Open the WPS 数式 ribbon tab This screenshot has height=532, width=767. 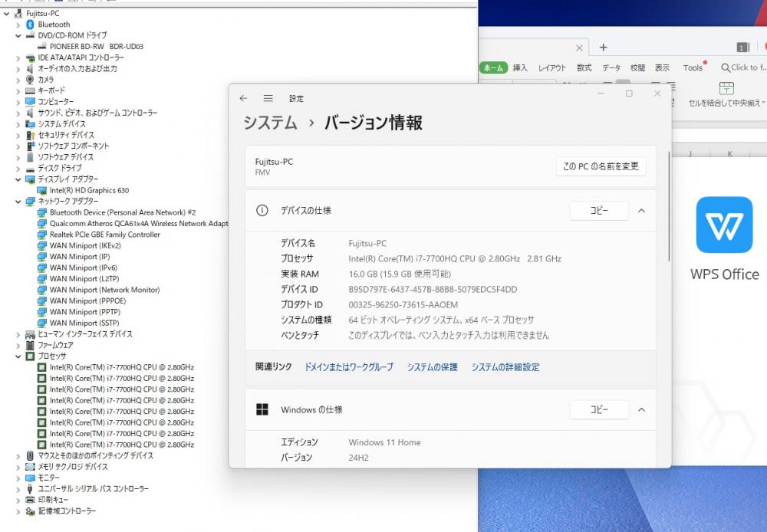tap(584, 68)
